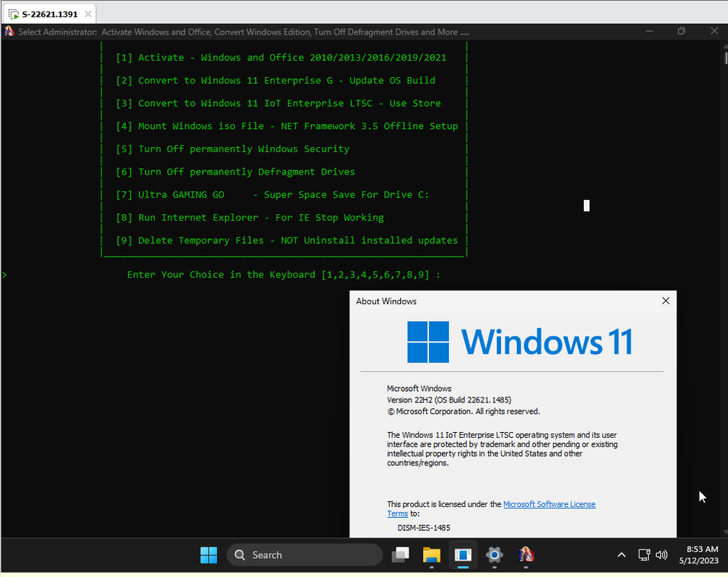Viewport: 728px width, 577px height.
Task: Minimize the Administrator console window
Action: (649, 31)
